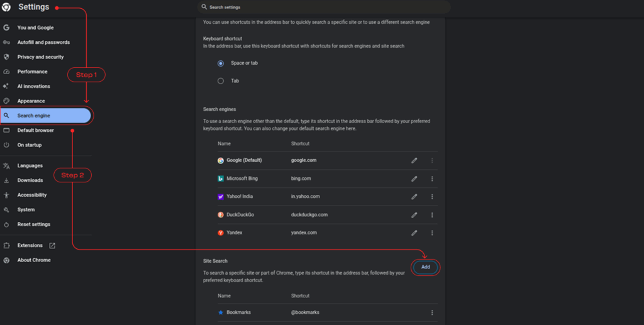Select the "Space or tab" radio option

coord(221,63)
